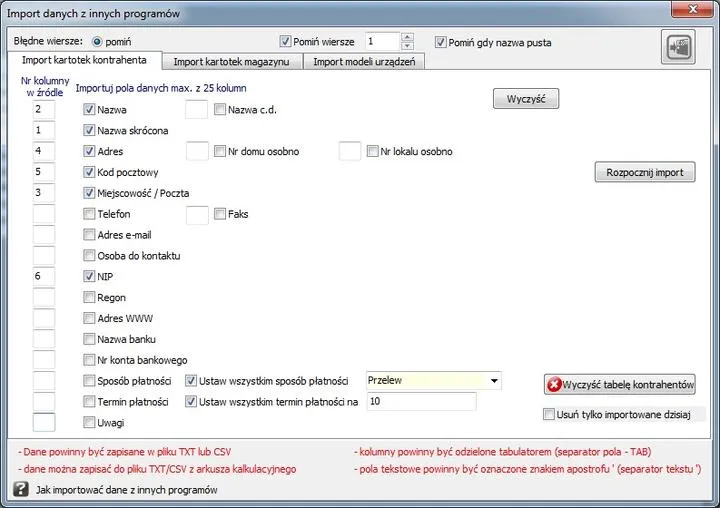Switch to 'Import kartotek magazynu' tab
Screen dimensions: 720x508
pos(231,62)
